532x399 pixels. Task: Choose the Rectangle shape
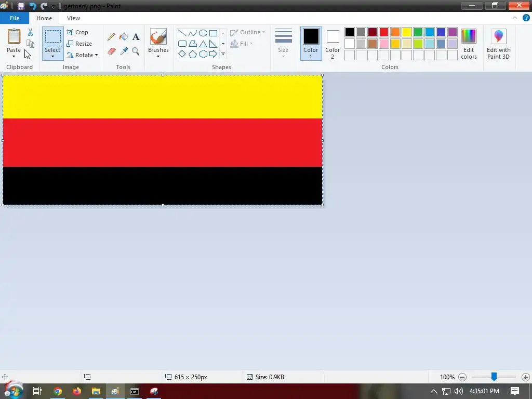tap(213, 33)
